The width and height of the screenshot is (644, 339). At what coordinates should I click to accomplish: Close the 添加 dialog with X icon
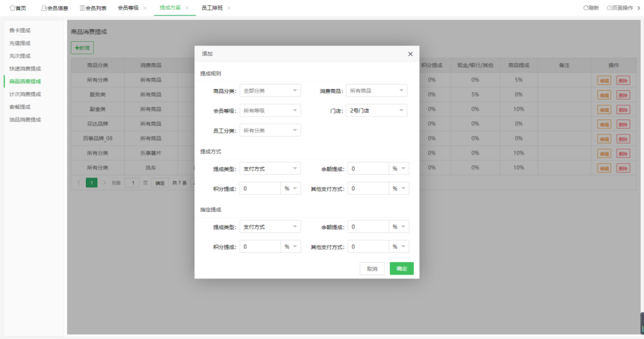click(x=410, y=54)
